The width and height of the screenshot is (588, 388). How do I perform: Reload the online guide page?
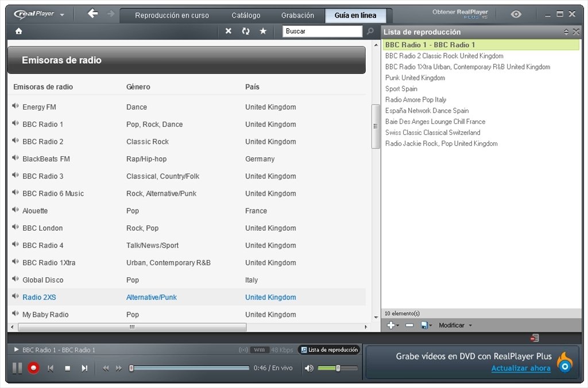click(246, 31)
